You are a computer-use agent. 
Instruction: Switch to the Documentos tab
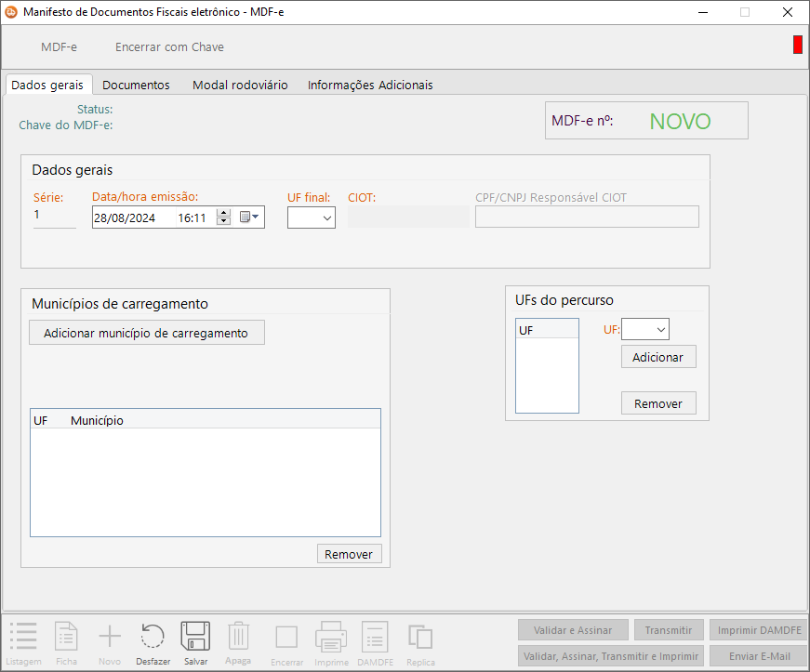click(x=136, y=85)
